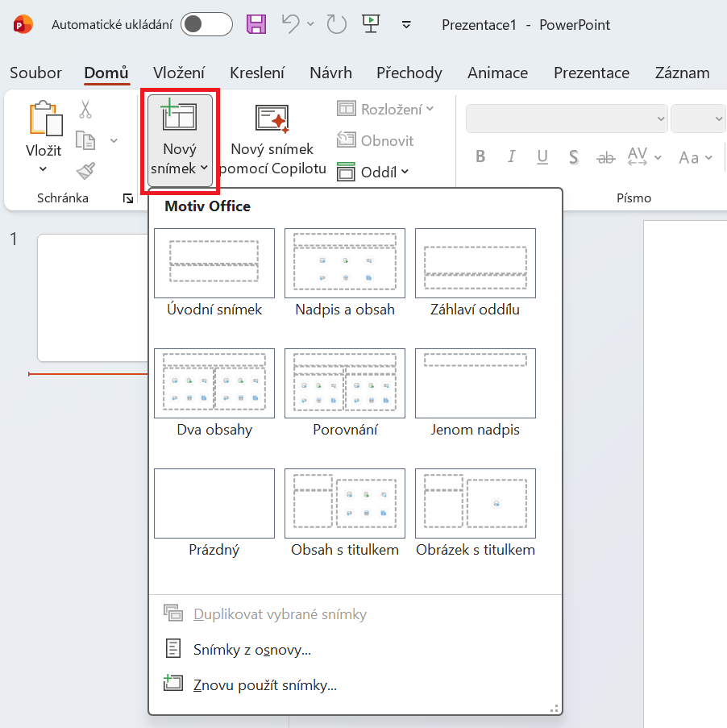Choose the Nadpis a obsah layout

point(344,273)
